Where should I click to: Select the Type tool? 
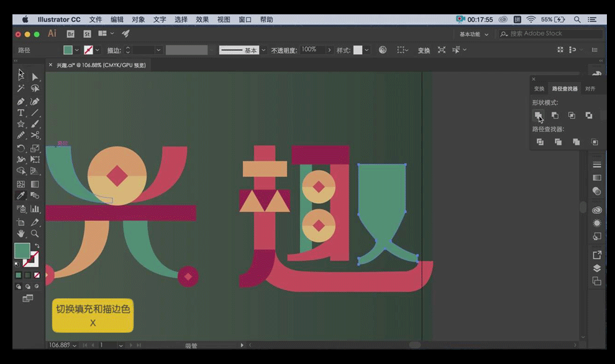[20, 112]
